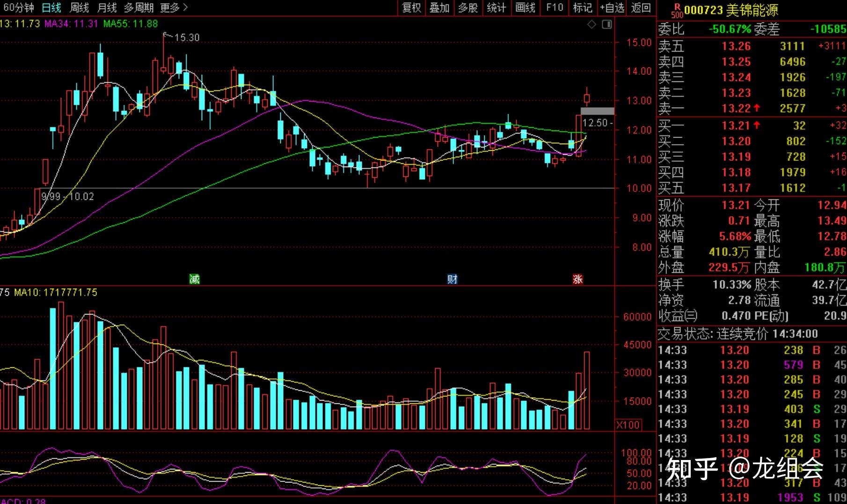This screenshot has height=504, width=847.
Task: Click the X100 volume unit label
Action: 628,425
